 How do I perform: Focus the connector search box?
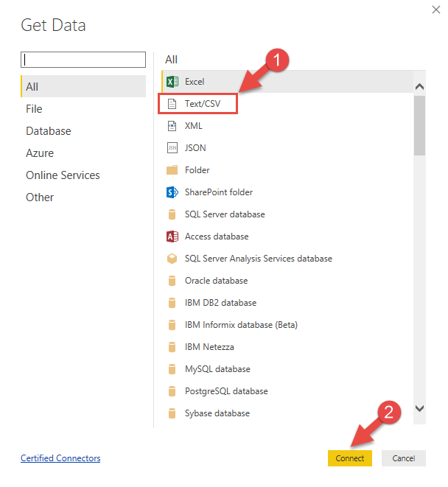coord(83,60)
